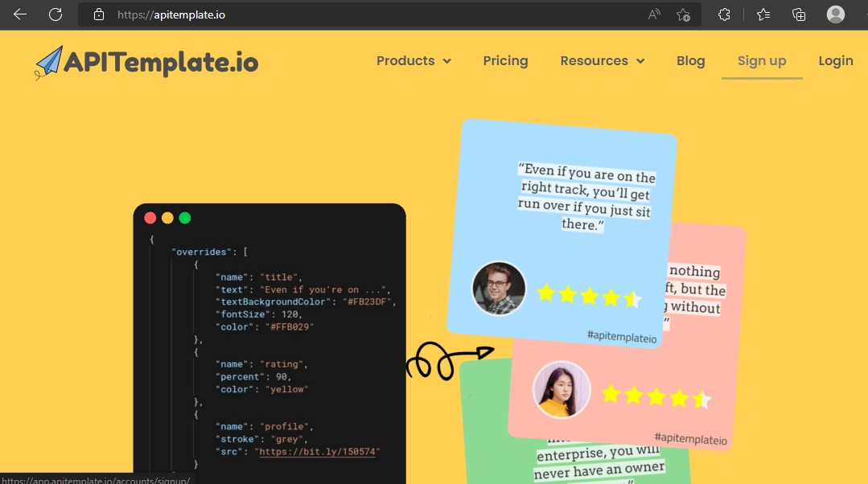Add page to favorites with star-plus icon
Screen dimensions: 868x484
[683, 14]
